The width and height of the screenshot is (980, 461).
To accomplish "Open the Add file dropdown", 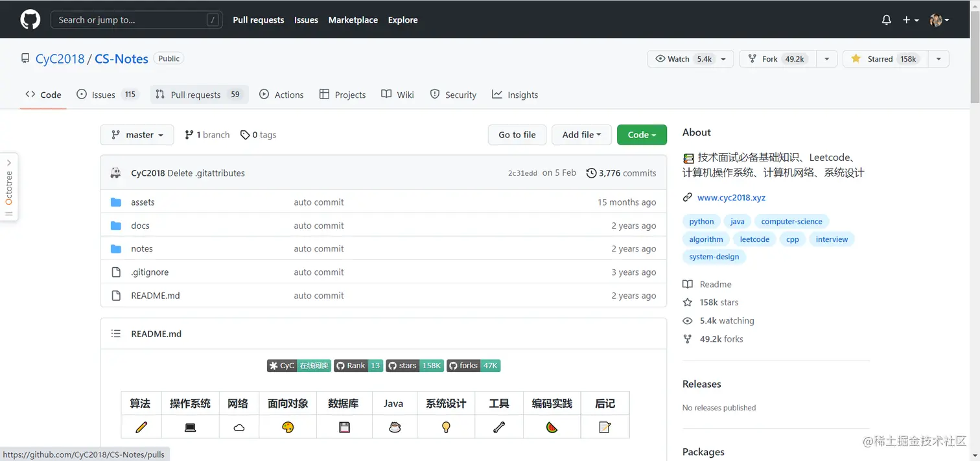I will [581, 135].
